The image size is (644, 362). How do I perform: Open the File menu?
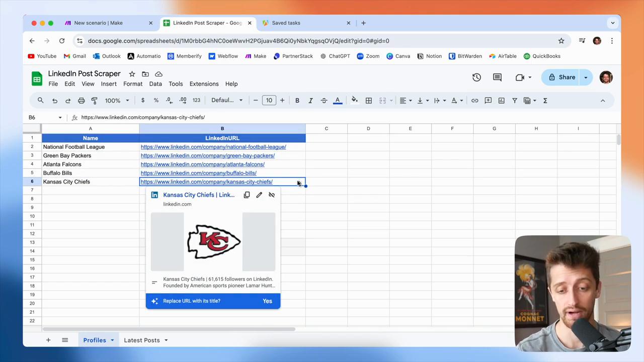[x=53, y=84]
